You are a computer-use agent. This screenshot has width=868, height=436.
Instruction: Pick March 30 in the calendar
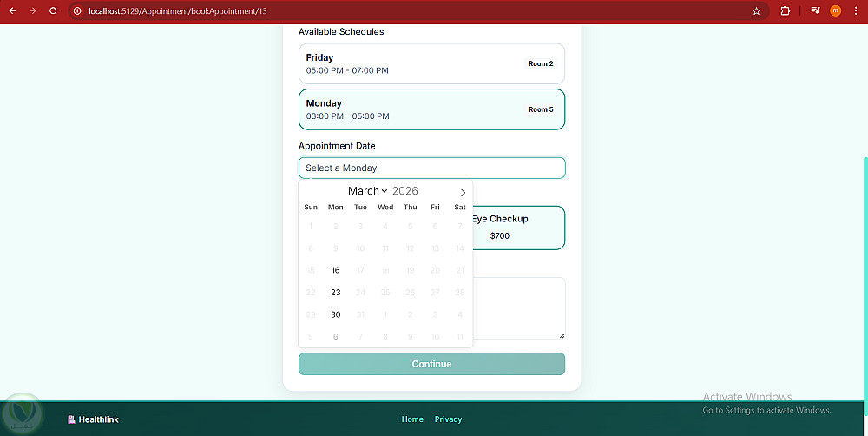(335, 314)
